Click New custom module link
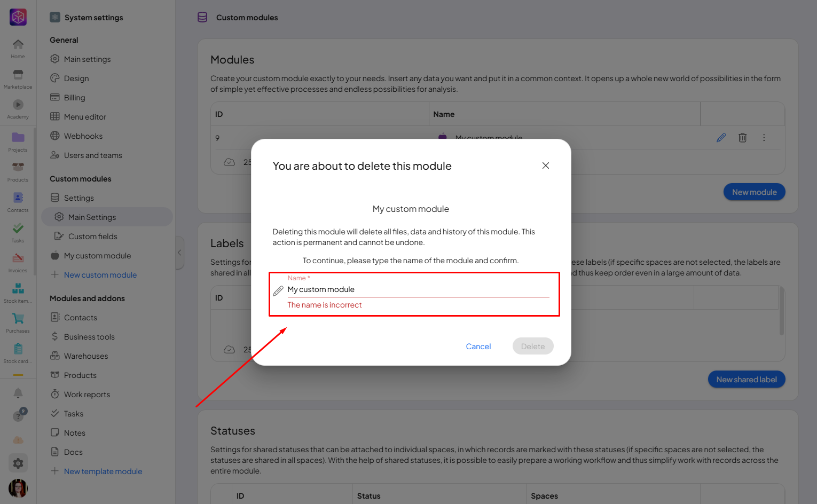The height and width of the screenshot is (504, 817). [100, 275]
